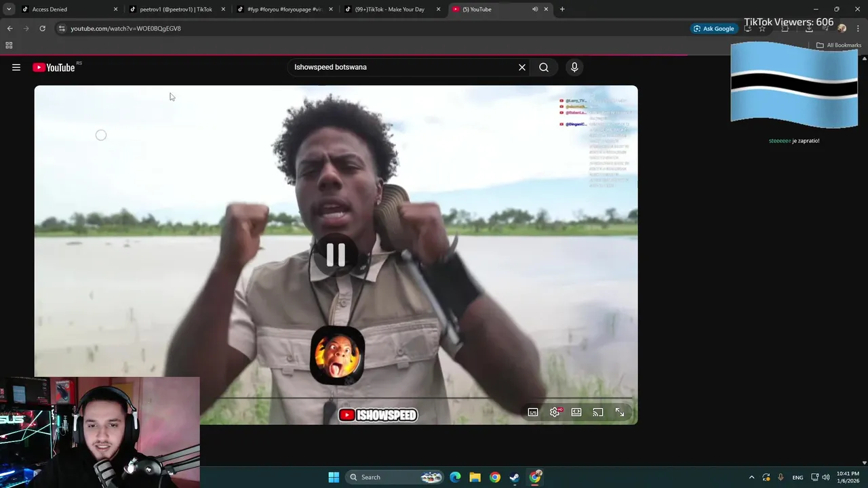The width and height of the screenshot is (868, 488).
Task: Enter full screen in the video player
Action: coord(620,412)
